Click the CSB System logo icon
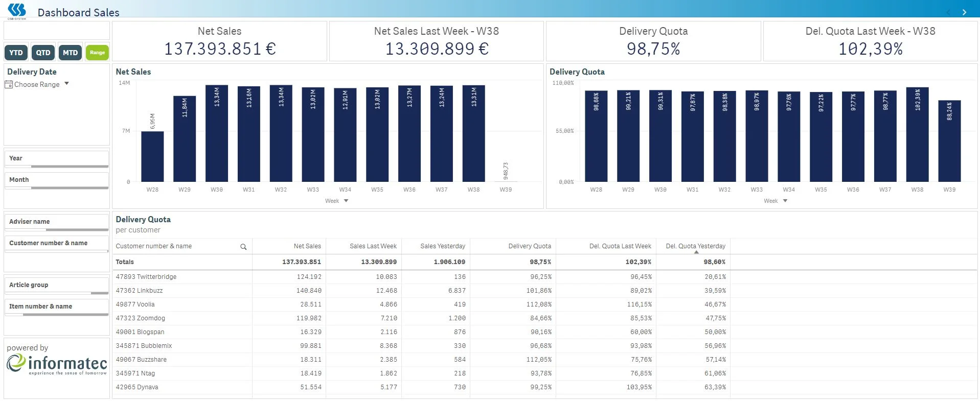Screen dimensions: 980x401 click(x=17, y=11)
